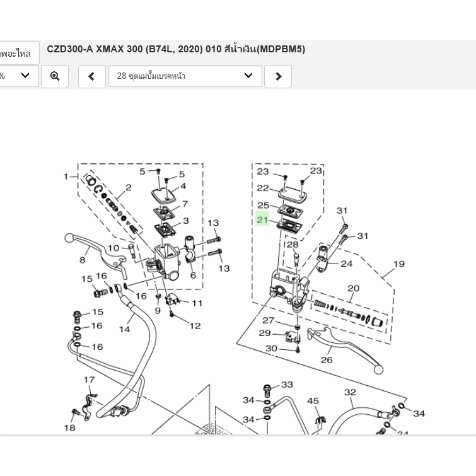Select part number 9 in the diagram
Screen dimensions: 476x476
158,311
